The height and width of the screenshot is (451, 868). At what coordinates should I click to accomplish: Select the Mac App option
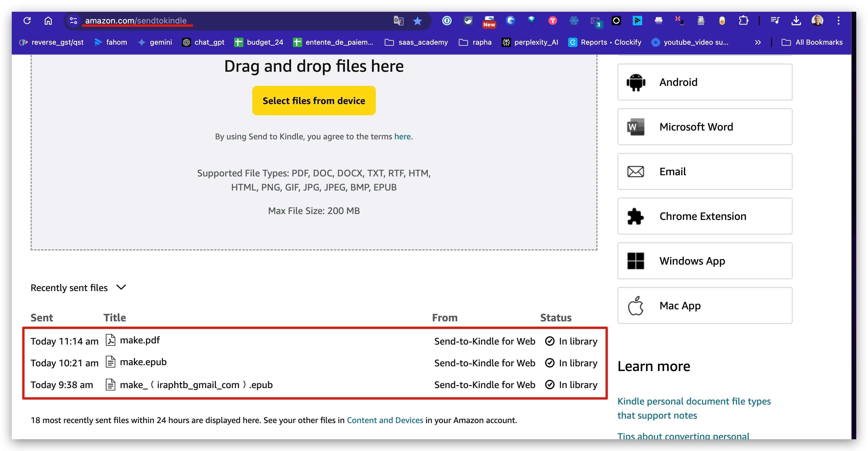click(x=705, y=305)
